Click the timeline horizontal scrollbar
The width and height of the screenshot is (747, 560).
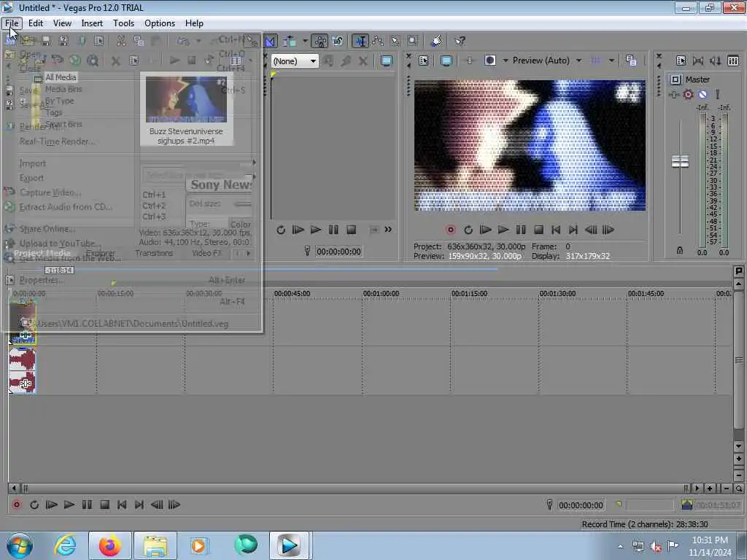point(354,489)
